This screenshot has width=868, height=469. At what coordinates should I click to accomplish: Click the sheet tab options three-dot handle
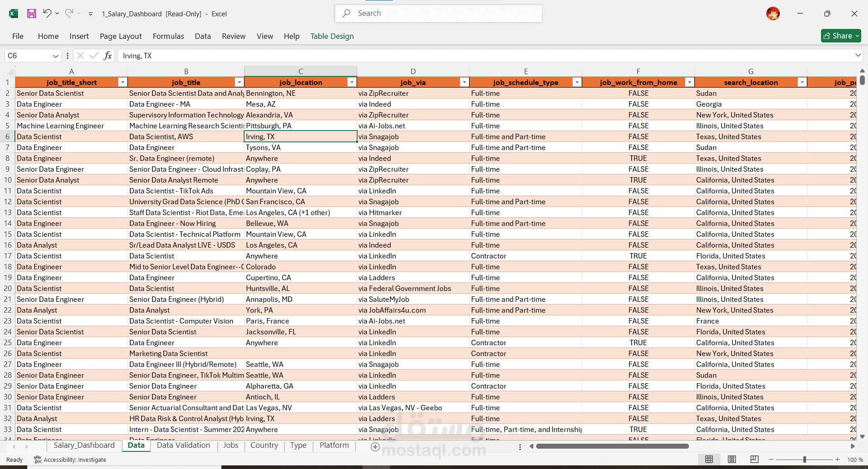(x=520, y=447)
